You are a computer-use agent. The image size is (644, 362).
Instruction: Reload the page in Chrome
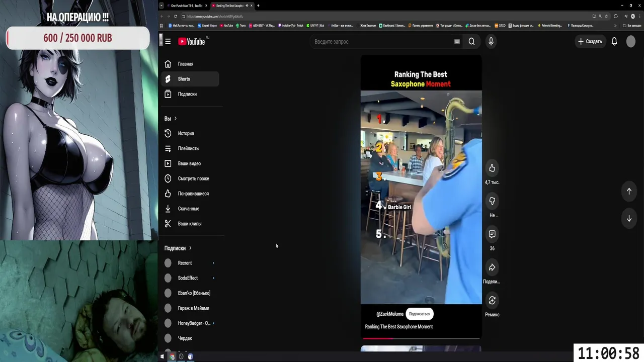[176, 16]
